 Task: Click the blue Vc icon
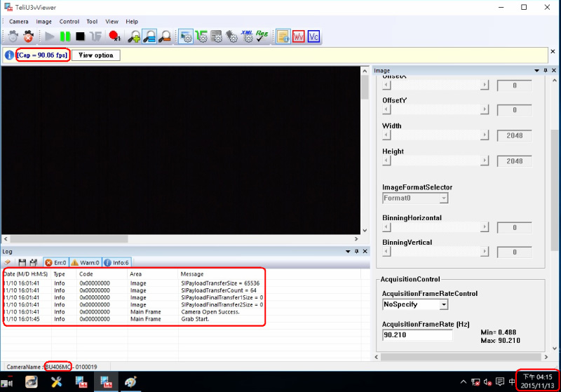pyautogui.click(x=313, y=36)
